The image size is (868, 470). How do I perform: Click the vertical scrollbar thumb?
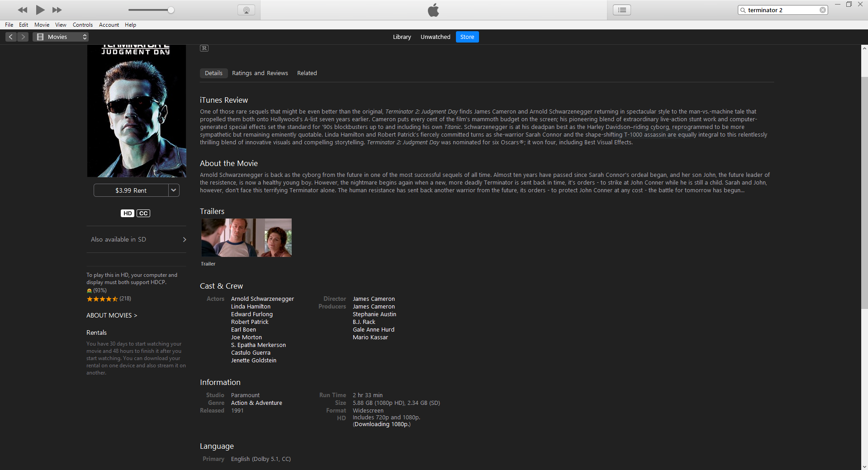[864, 192]
